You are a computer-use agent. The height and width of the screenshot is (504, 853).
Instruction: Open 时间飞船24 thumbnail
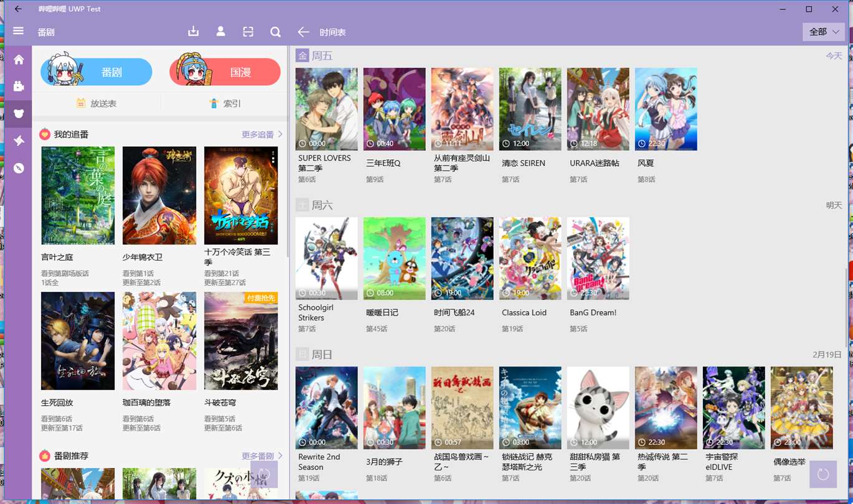[463, 258]
